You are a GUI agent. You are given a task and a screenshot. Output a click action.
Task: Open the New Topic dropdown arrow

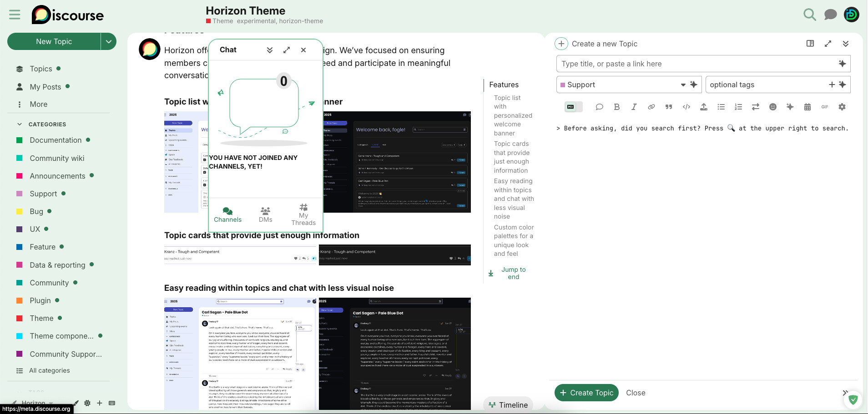[108, 41]
